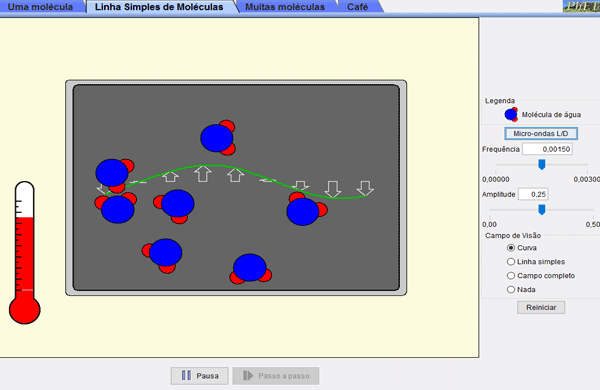Click the thermometer red bulb

click(24, 310)
